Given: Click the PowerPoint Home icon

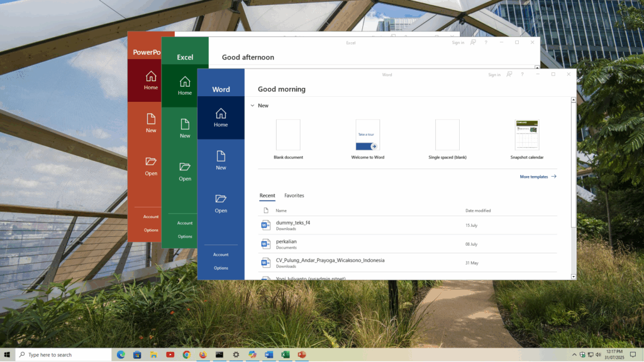Looking at the screenshot, I should (x=151, y=77).
